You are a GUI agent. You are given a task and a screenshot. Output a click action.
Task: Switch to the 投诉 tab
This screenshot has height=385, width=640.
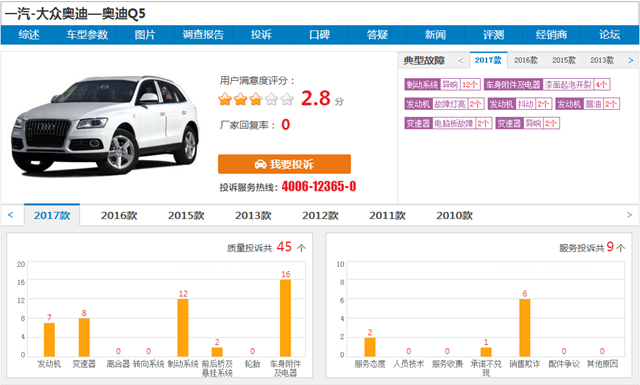pyautogui.click(x=261, y=35)
